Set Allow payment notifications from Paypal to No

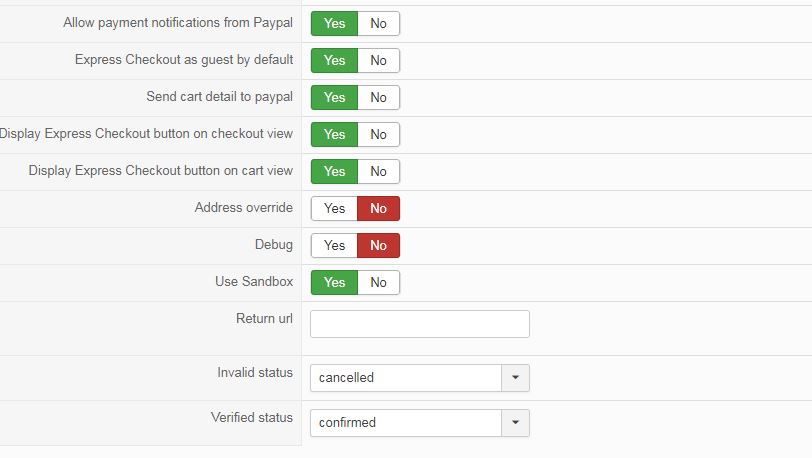pos(378,23)
